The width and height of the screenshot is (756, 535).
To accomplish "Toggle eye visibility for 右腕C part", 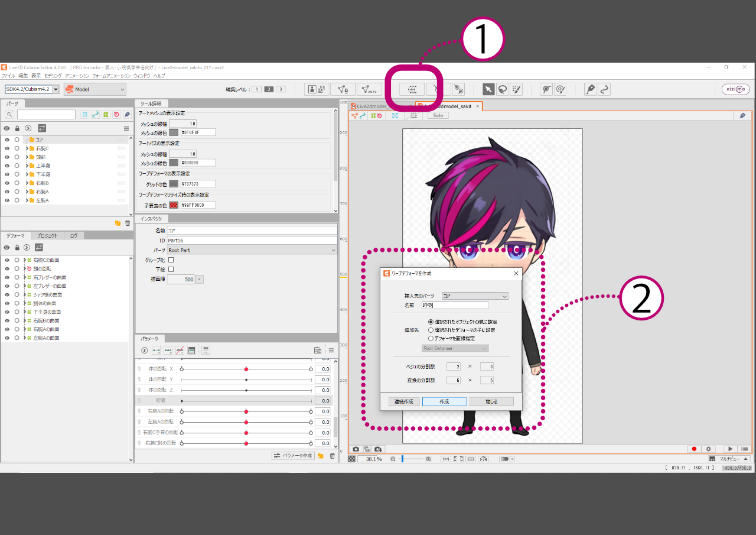I will (x=7, y=148).
